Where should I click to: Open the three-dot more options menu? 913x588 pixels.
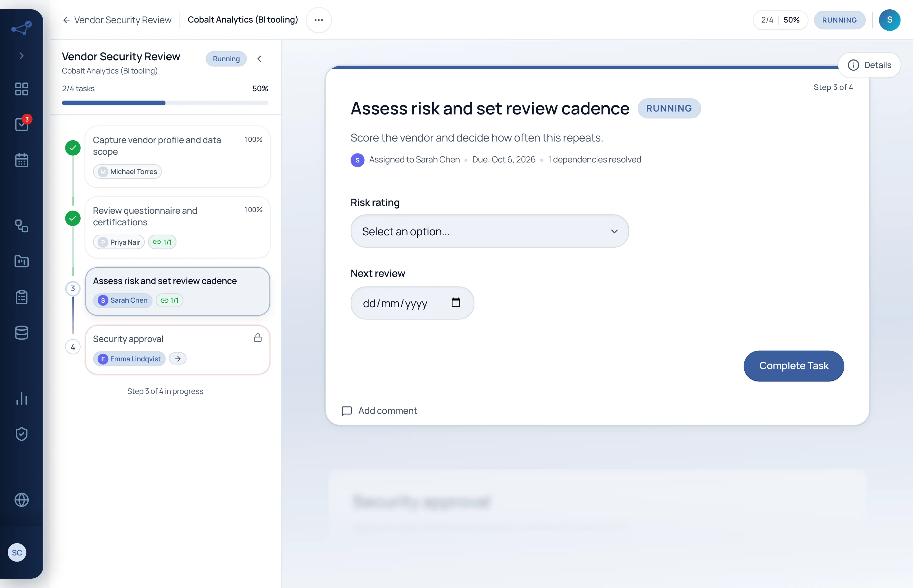pyautogui.click(x=319, y=20)
